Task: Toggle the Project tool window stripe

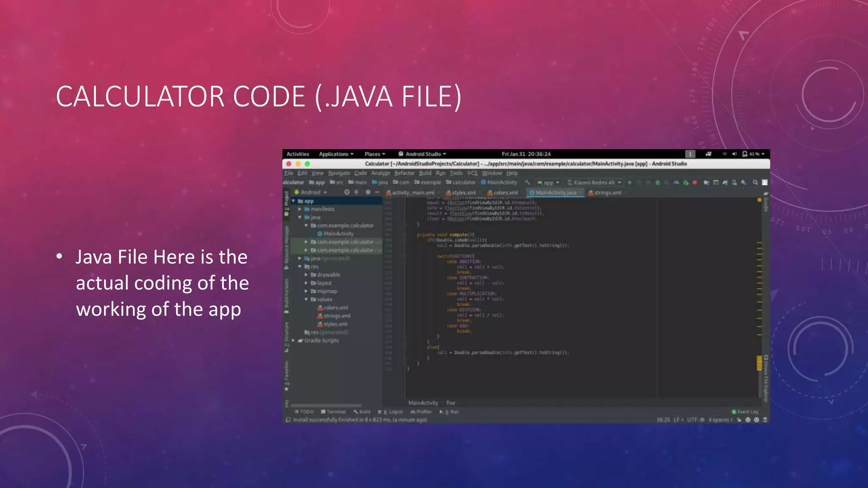Action: point(287,203)
